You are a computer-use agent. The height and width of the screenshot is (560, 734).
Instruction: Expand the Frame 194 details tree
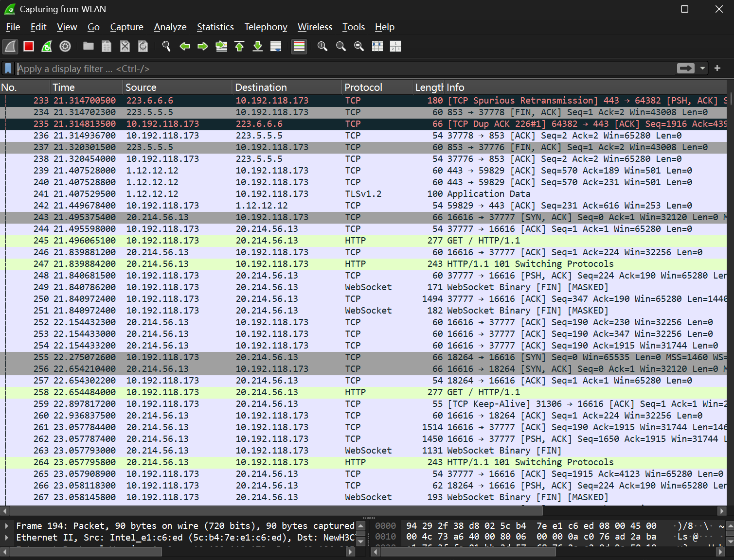point(6,525)
